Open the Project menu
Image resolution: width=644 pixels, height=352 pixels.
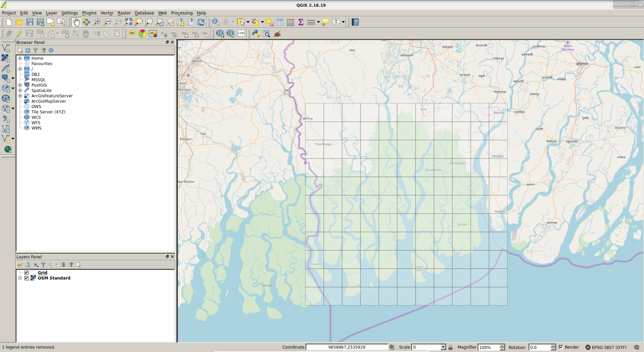click(9, 13)
